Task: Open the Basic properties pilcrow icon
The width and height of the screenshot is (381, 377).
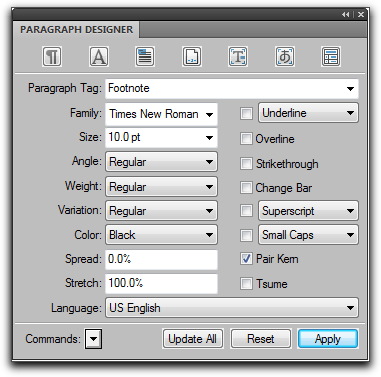Action: 52,57
